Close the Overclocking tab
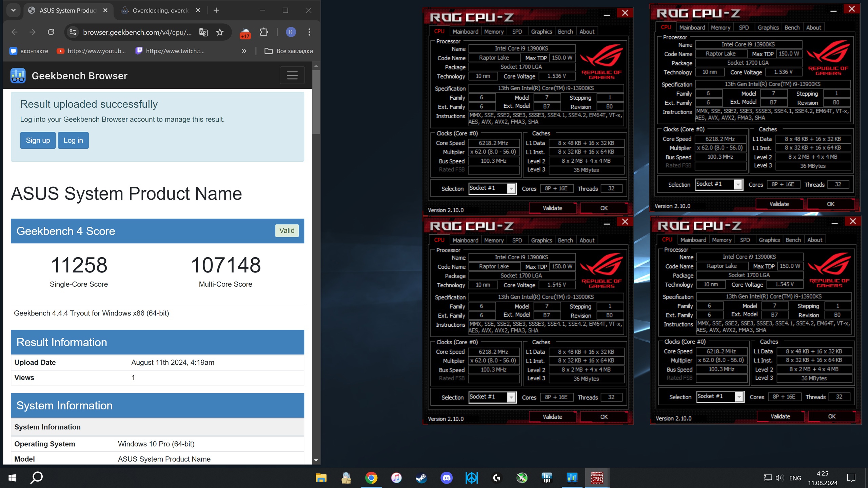 pyautogui.click(x=198, y=11)
